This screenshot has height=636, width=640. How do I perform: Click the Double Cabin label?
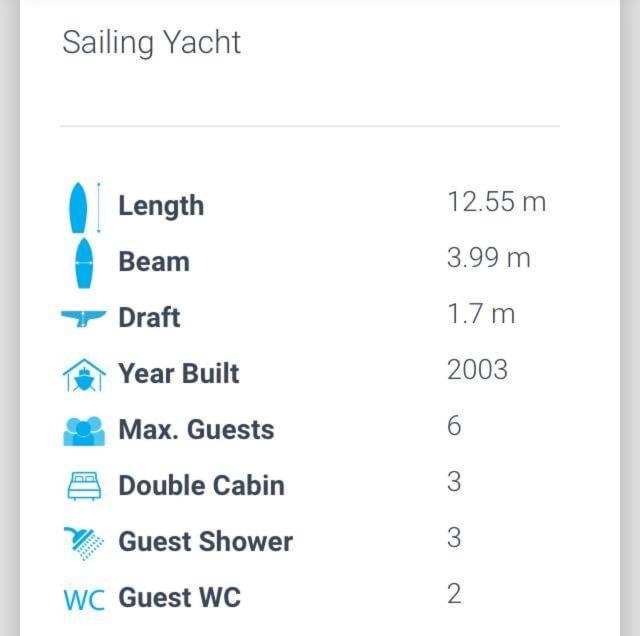click(201, 486)
